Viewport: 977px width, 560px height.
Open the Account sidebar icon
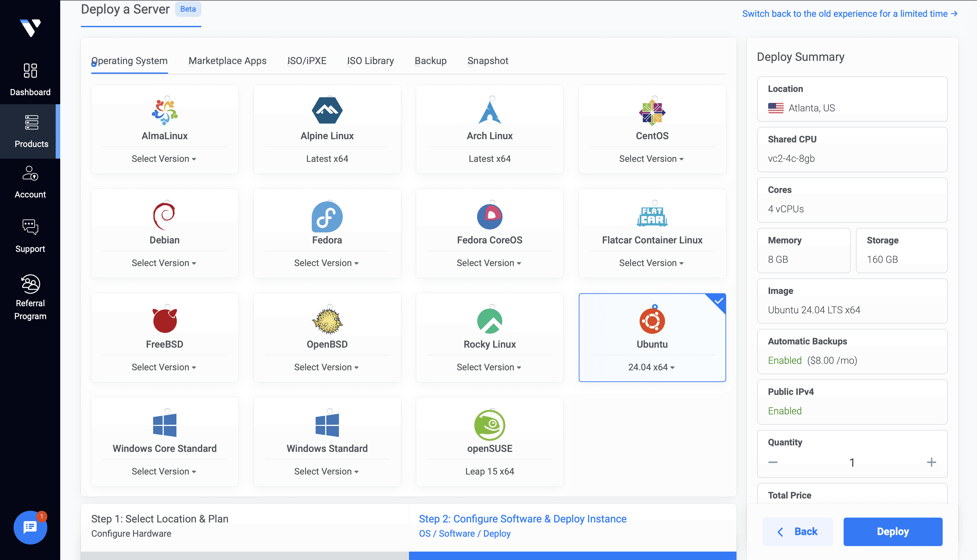pyautogui.click(x=30, y=173)
